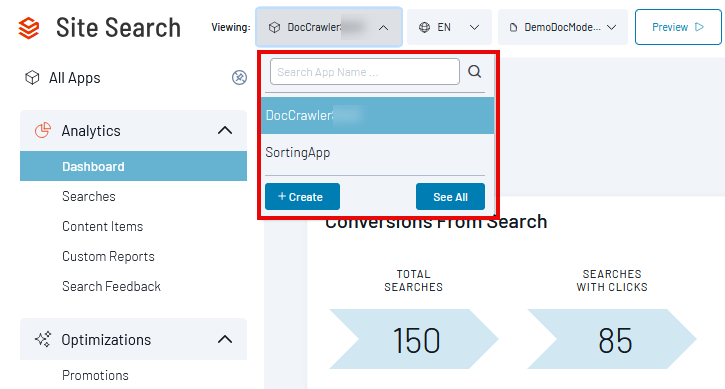Click the + Create button
Viewport: 725px width, 389px height.
302,197
